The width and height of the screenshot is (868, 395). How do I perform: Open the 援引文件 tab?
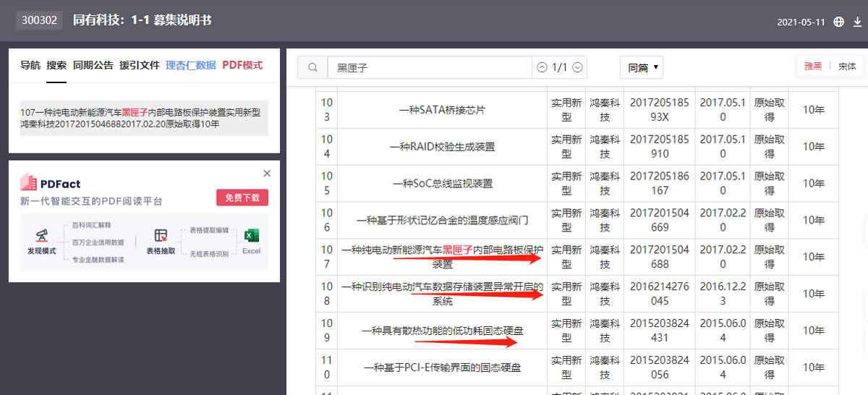[x=140, y=65]
